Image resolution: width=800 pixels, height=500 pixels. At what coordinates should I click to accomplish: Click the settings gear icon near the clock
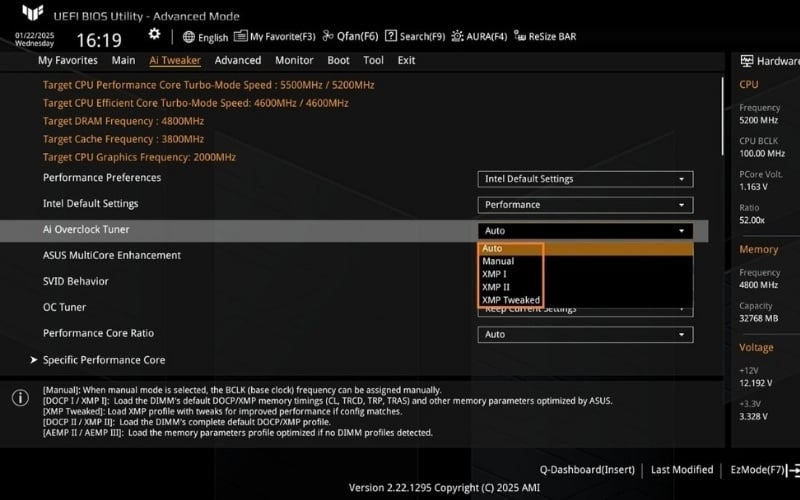click(x=154, y=34)
